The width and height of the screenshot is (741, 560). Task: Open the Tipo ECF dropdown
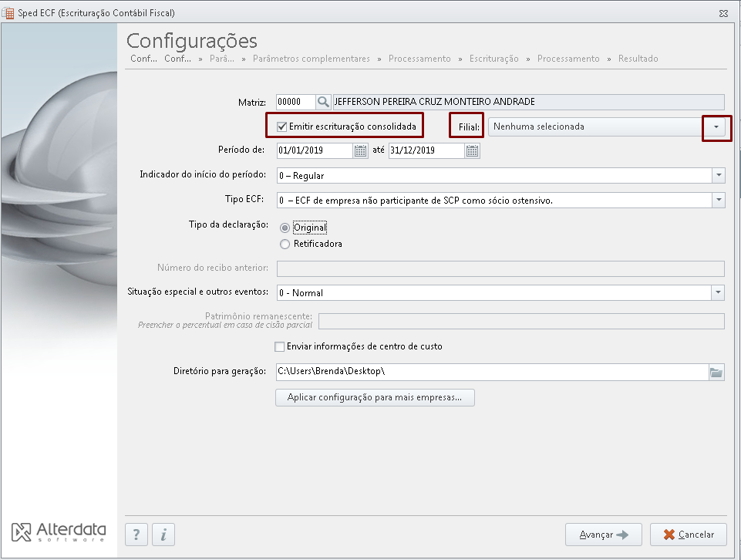coord(719,200)
